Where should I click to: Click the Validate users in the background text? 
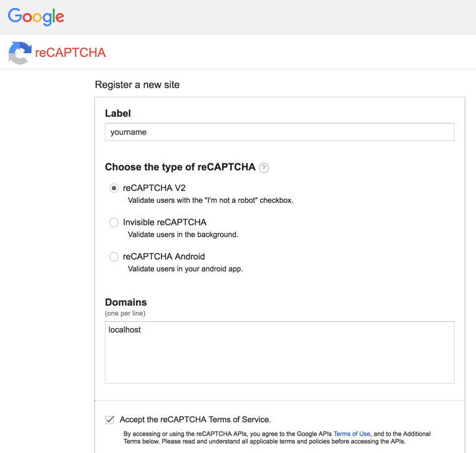click(x=183, y=235)
